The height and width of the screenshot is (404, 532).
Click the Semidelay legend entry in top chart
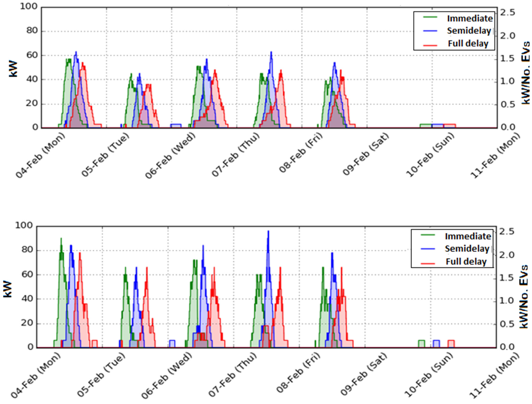pos(469,31)
